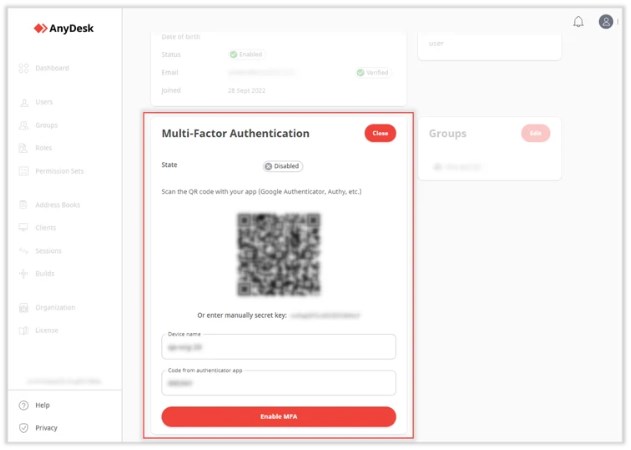Select the Users icon in sidebar
Screen dimensions: 631x450
point(24,102)
